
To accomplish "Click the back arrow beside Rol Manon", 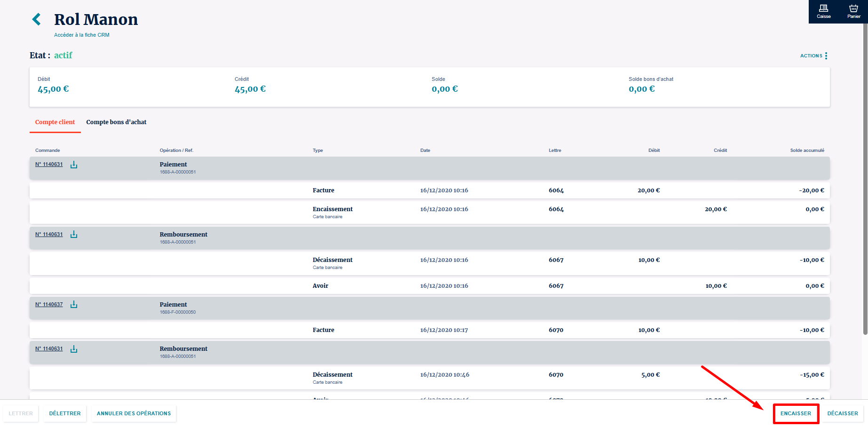I will pyautogui.click(x=36, y=19).
